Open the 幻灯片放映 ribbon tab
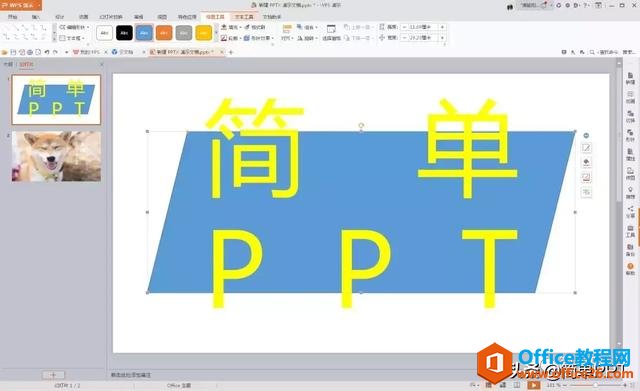 [x=111, y=17]
